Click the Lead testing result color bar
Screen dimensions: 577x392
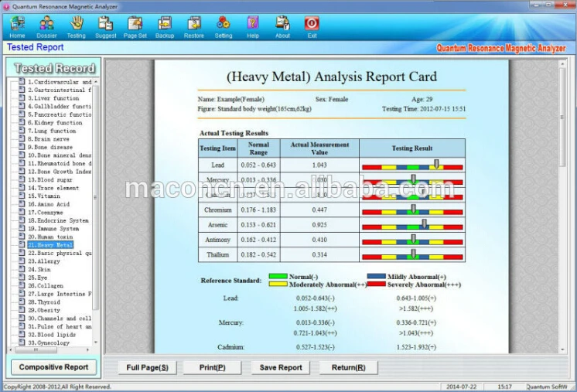pos(411,165)
